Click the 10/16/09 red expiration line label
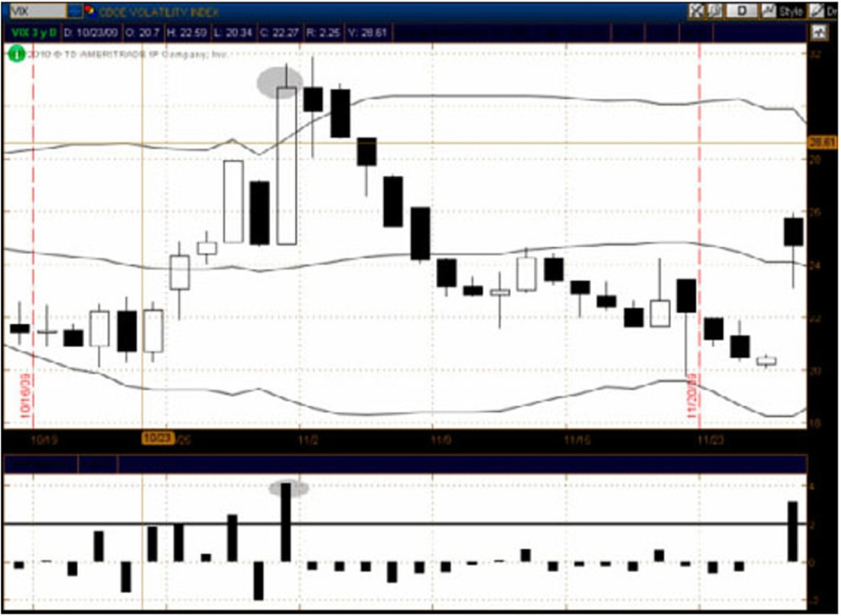The width and height of the screenshot is (841, 616). [x=25, y=394]
